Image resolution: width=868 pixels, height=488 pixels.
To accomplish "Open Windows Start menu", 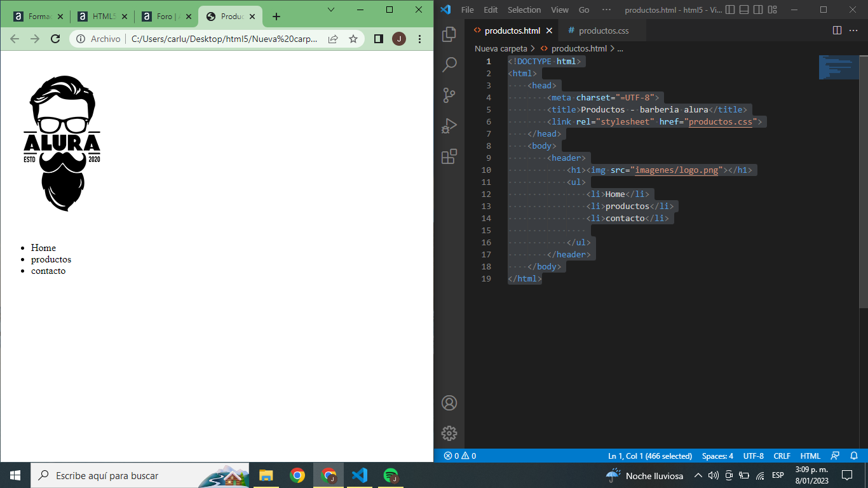I will point(15,475).
